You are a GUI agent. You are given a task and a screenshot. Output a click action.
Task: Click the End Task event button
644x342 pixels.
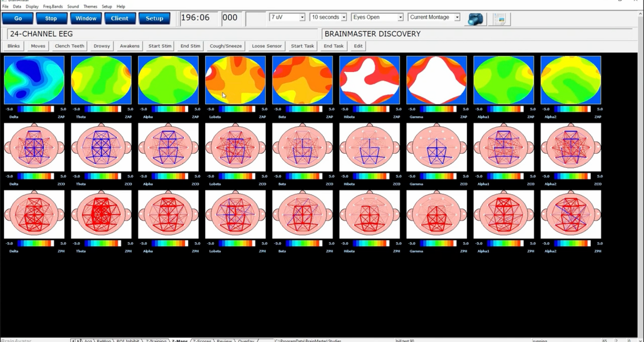click(x=333, y=46)
